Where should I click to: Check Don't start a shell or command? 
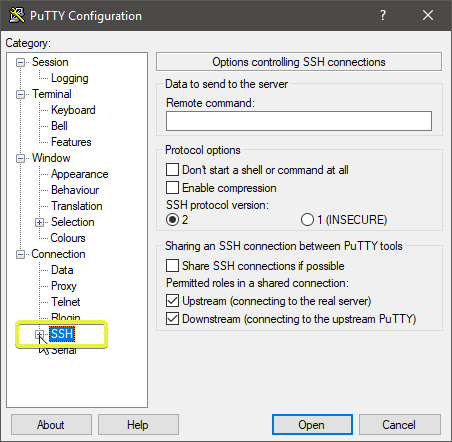click(172, 170)
